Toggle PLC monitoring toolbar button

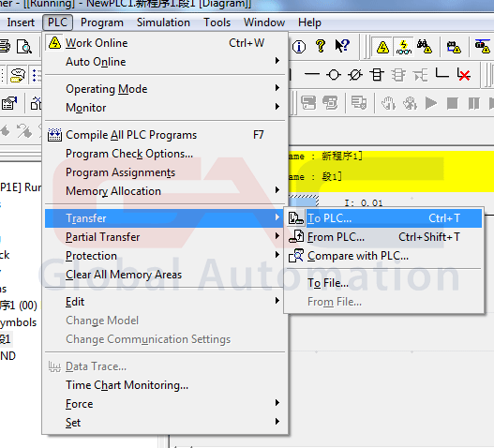[x=404, y=47]
